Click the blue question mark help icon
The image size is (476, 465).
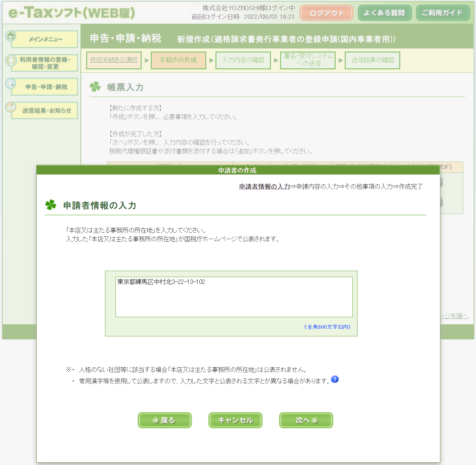tap(335, 379)
